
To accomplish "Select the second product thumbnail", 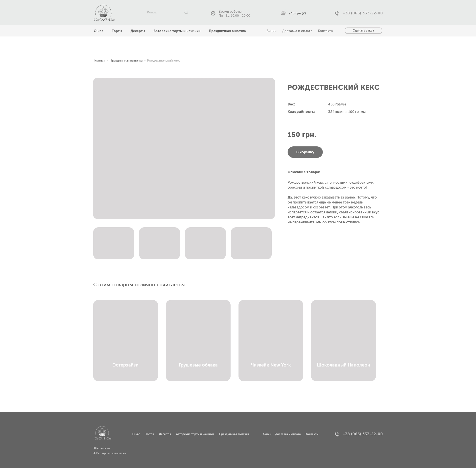I will tap(159, 243).
